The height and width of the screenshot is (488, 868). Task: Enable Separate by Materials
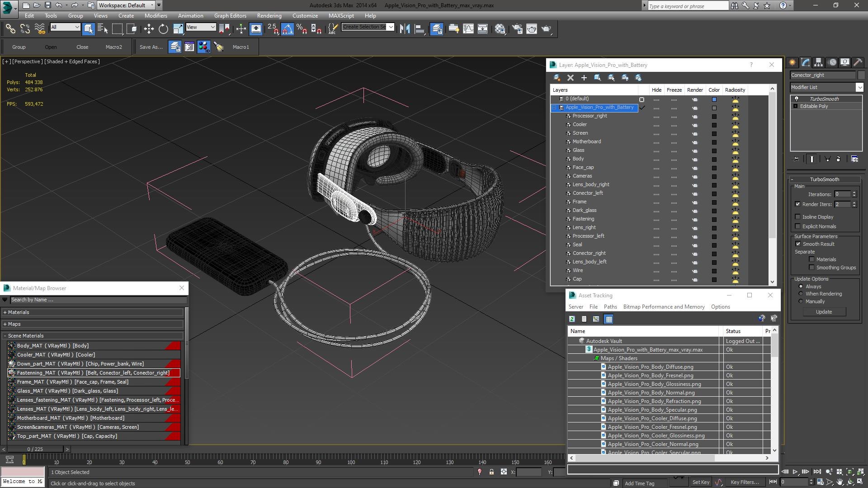pyautogui.click(x=811, y=259)
